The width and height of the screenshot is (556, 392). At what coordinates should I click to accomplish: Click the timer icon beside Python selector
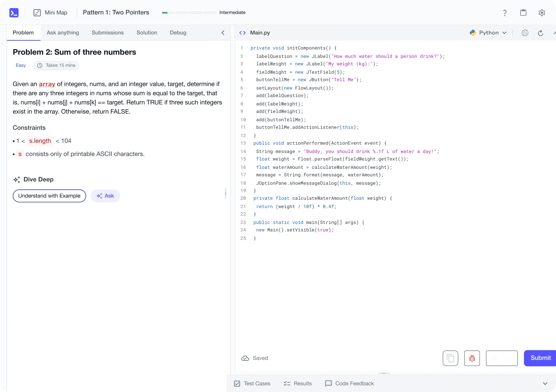(525, 33)
